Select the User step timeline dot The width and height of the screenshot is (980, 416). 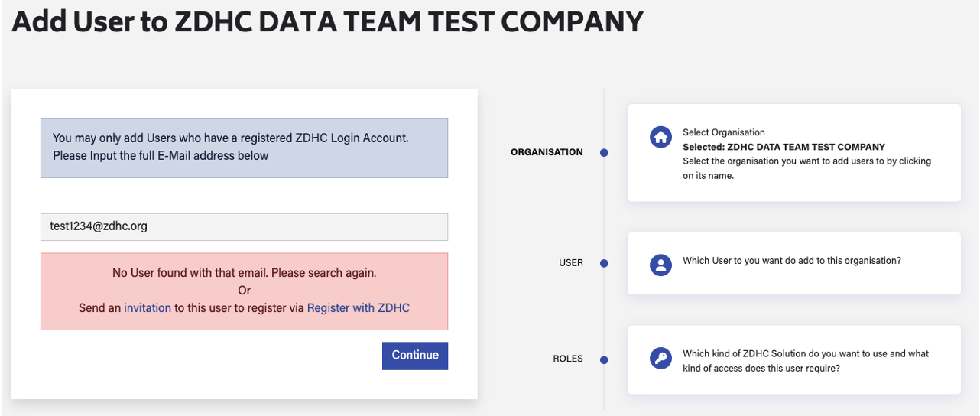pyautogui.click(x=604, y=263)
